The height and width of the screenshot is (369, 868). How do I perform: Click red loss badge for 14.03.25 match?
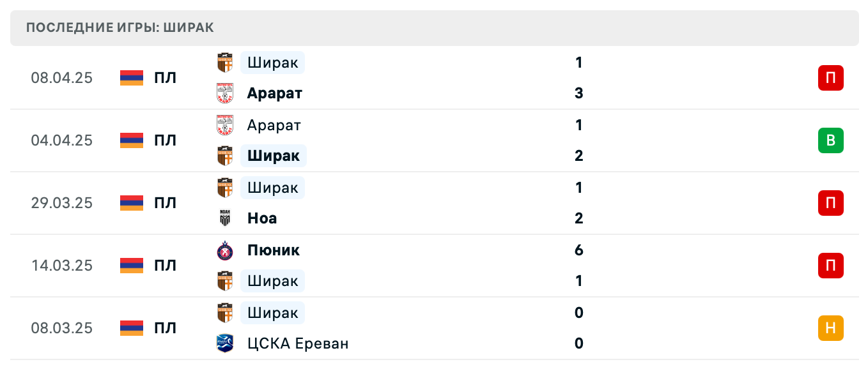point(830,266)
